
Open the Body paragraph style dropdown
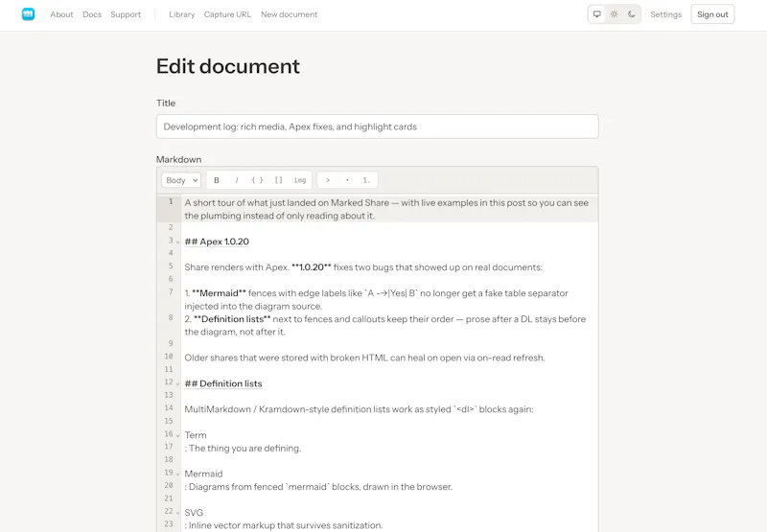pyautogui.click(x=181, y=180)
